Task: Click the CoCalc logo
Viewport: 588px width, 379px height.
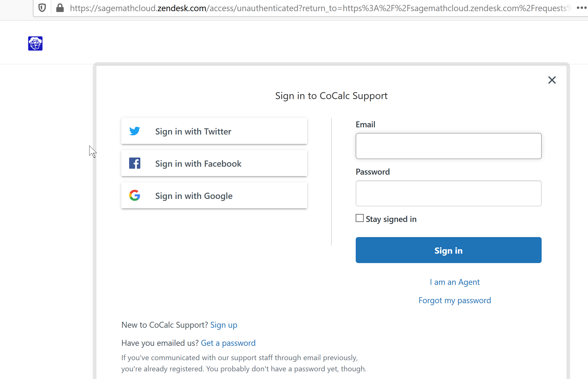Action: point(35,43)
